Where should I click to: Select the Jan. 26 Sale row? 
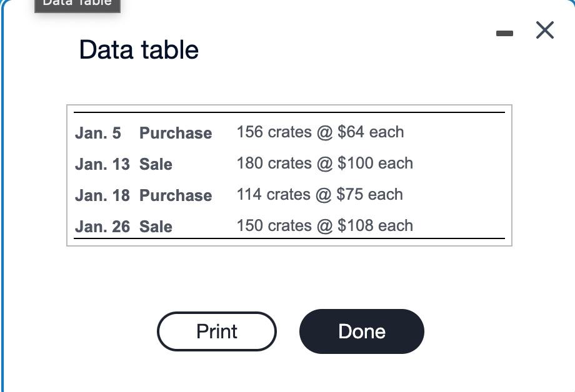pos(250,226)
